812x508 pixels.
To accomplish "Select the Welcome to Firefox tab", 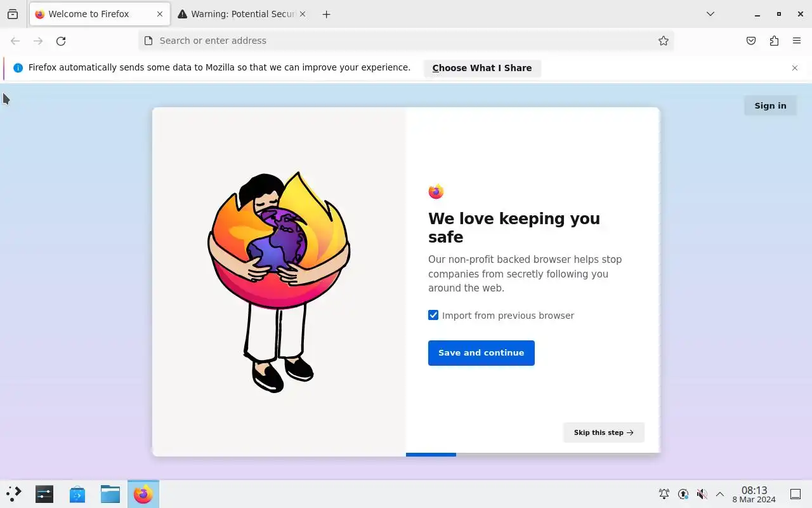I will point(100,14).
